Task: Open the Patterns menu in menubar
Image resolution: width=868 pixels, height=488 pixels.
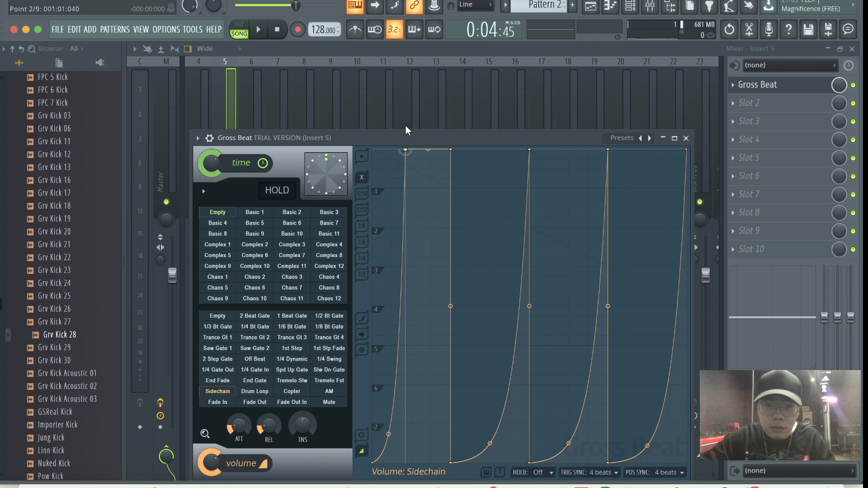Action: pos(114,28)
